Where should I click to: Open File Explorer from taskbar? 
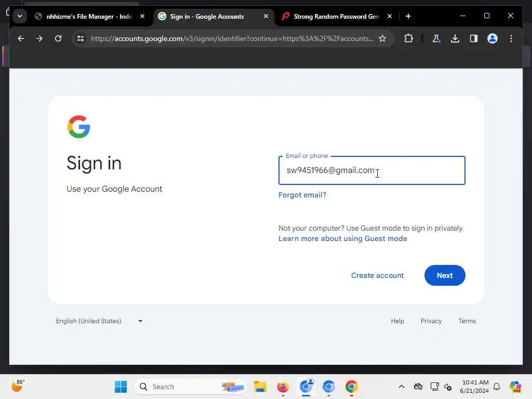point(260,387)
